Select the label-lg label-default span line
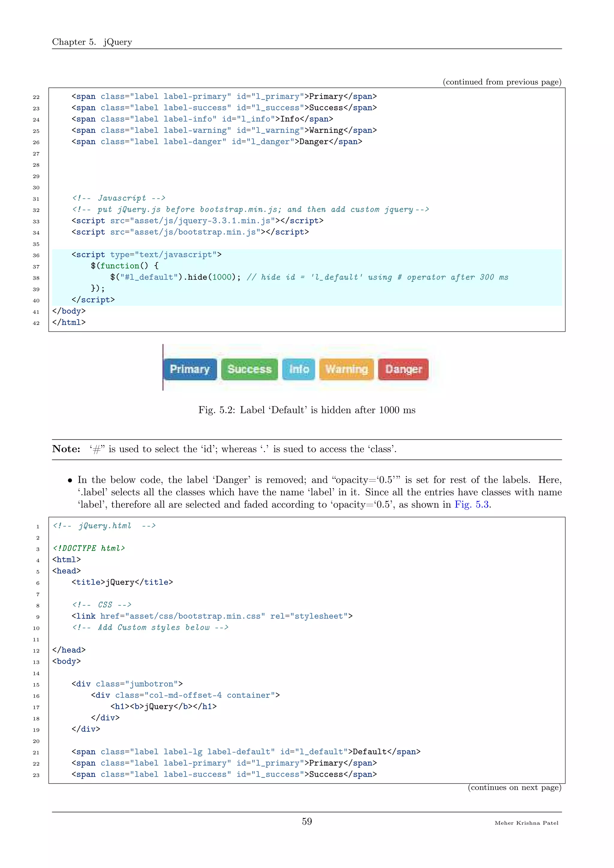 click(246, 752)
